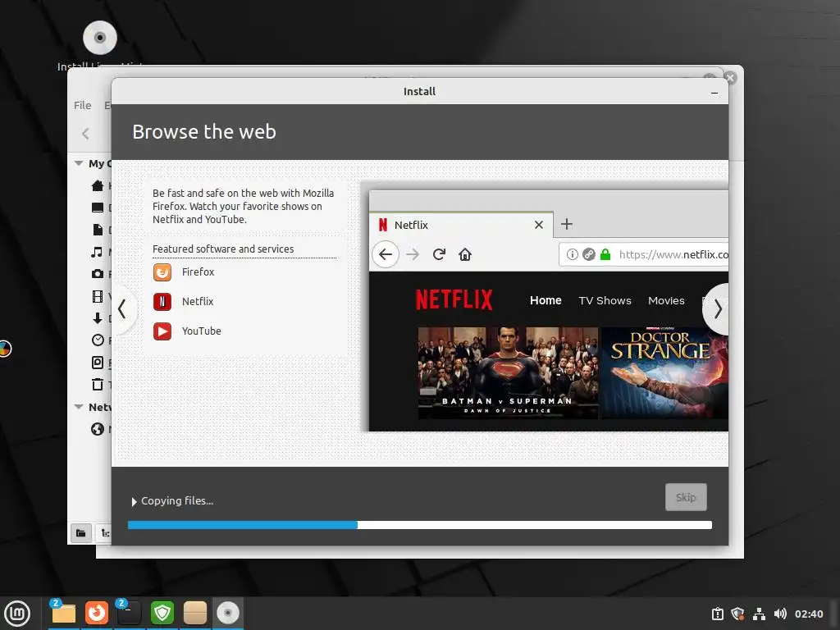This screenshot has height=630, width=840.
Task: Click the Netflix icon in featured software
Action: click(162, 302)
